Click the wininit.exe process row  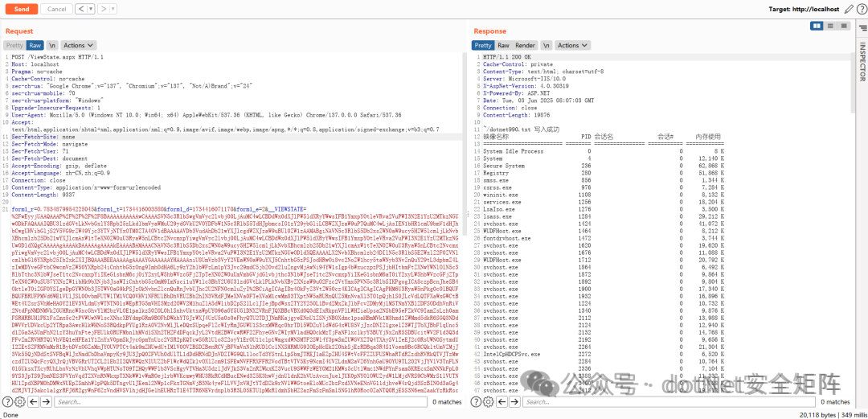[x=604, y=195]
